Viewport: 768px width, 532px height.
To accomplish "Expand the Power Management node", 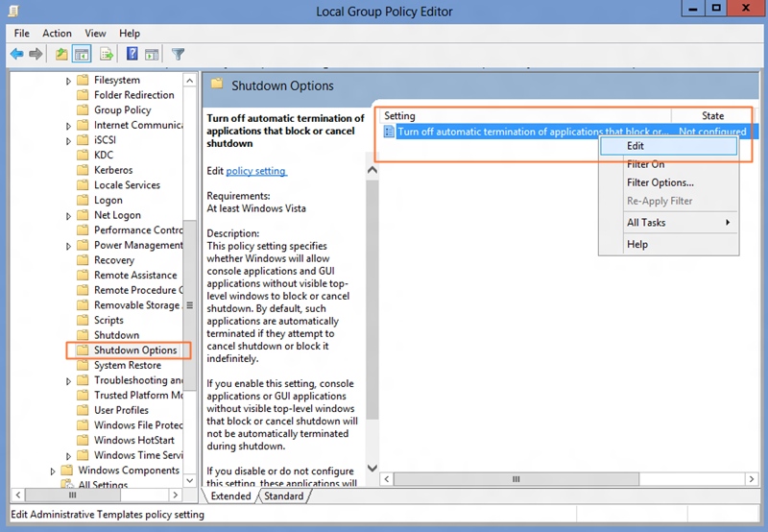I will pos(68,246).
